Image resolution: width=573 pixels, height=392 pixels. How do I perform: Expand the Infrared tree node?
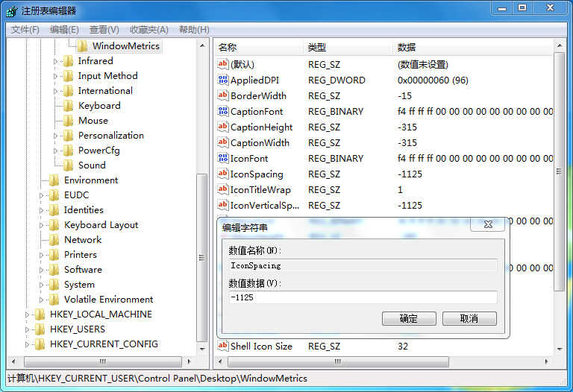(x=55, y=61)
